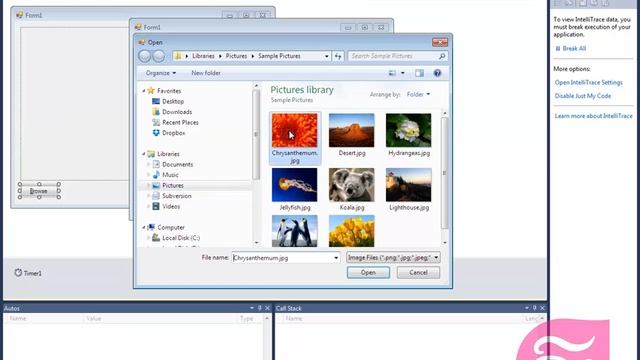Select the Recent Places icon
640x360 pixels.
(156, 122)
